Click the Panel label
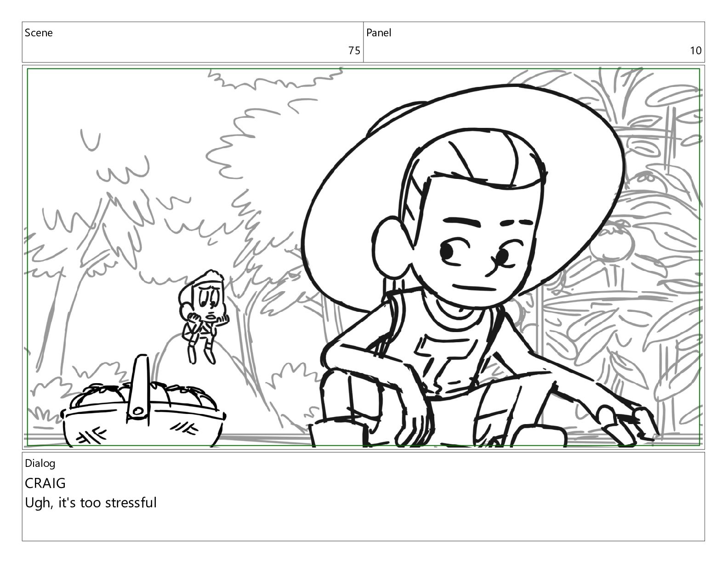Image resolution: width=728 pixels, height=563 pixels. 379,33
